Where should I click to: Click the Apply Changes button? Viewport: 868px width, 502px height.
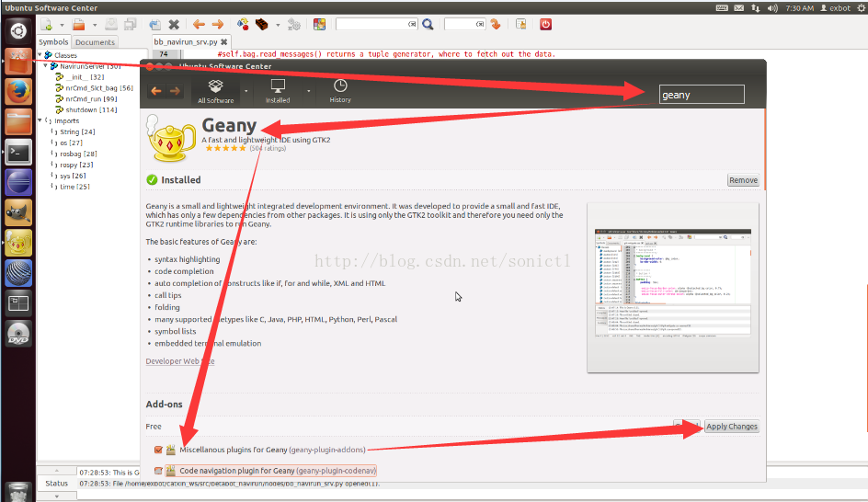[731, 427]
